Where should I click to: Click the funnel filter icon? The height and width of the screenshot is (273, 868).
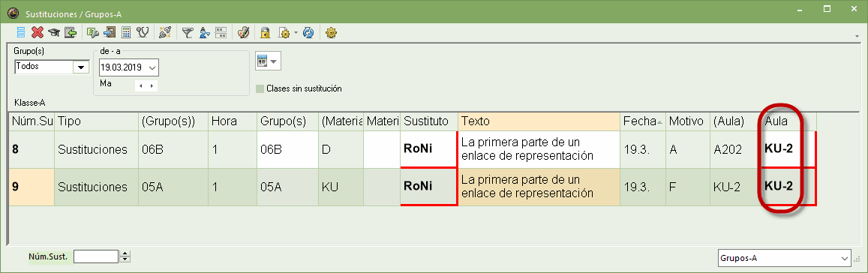point(187,33)
